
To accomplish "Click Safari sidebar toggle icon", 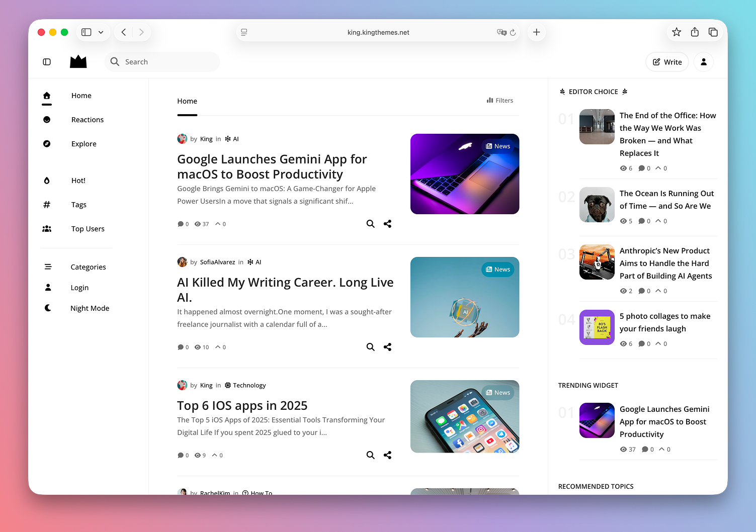I will (x=87, y=32).
